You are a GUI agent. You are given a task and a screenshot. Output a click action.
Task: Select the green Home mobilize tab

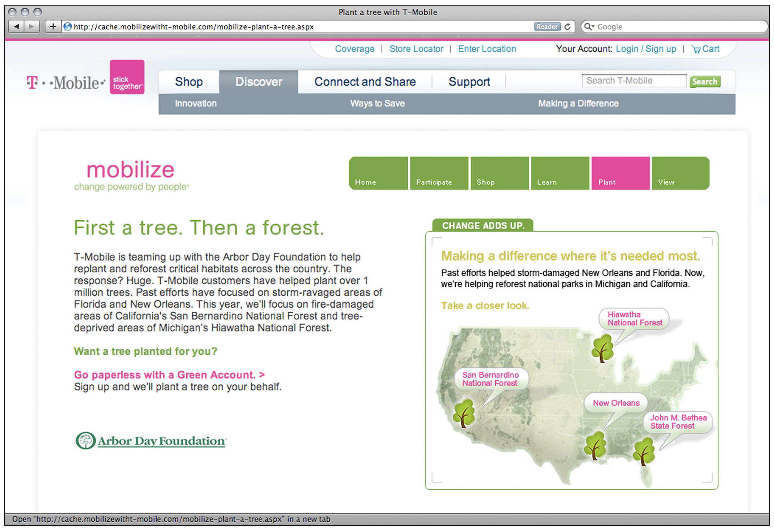tap(378, 173)
